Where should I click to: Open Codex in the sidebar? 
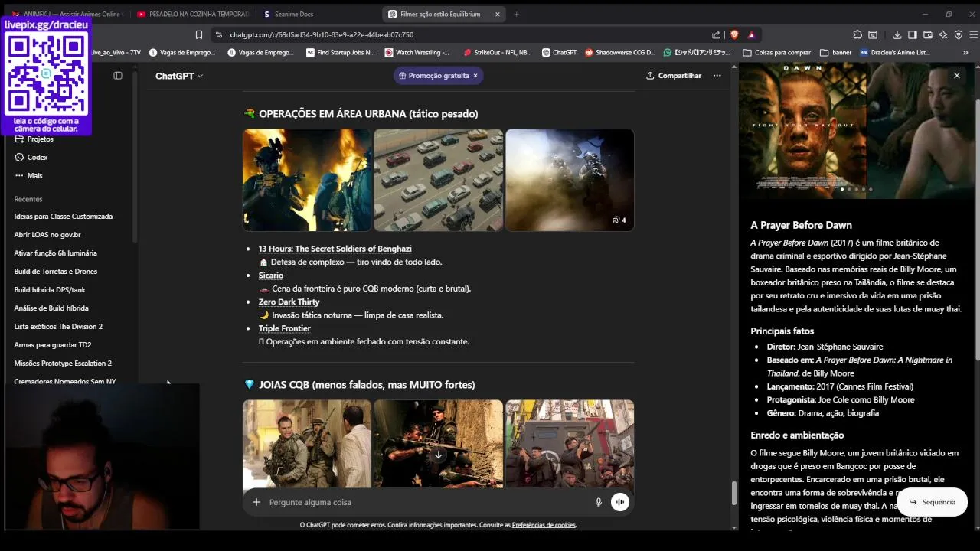click(x=32, y=158)
